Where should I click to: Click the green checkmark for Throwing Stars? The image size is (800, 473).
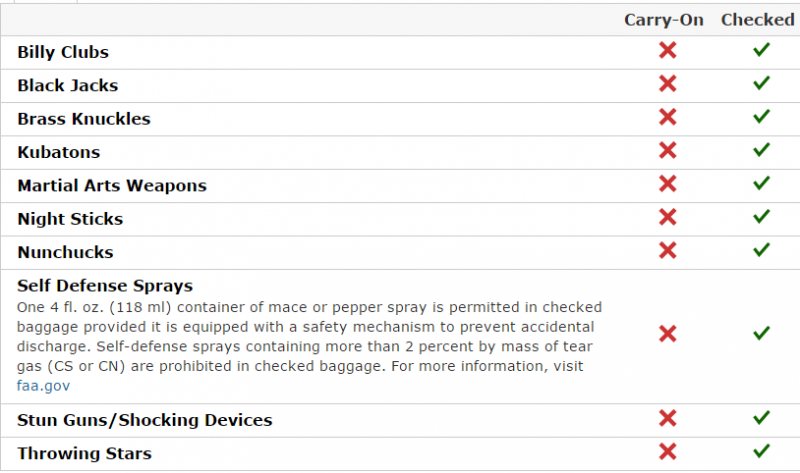click(761, 452)
